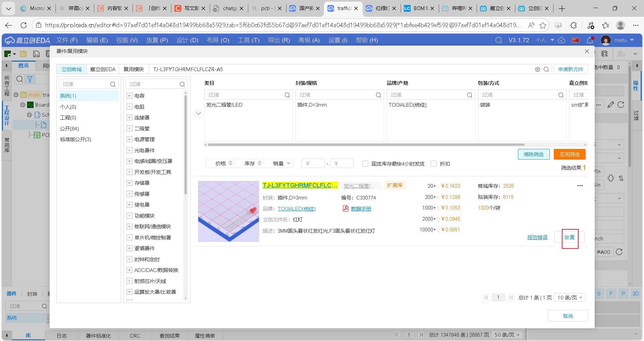The height and width of the screenshot is (341, 644).
Task: Click the pencil edit icon in properties panel
Action: [610, 105]
